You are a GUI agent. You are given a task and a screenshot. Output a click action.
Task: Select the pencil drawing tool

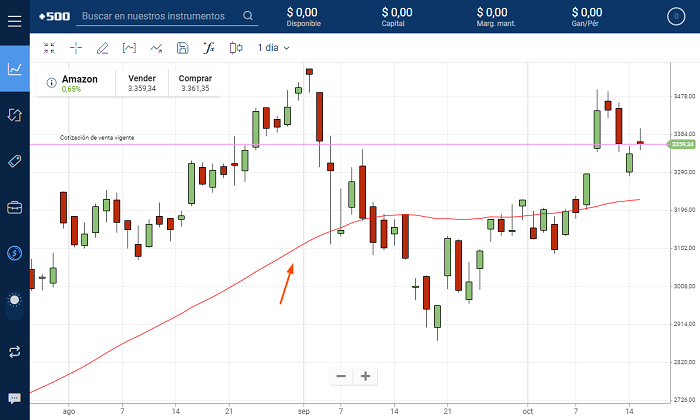point(103,48)
